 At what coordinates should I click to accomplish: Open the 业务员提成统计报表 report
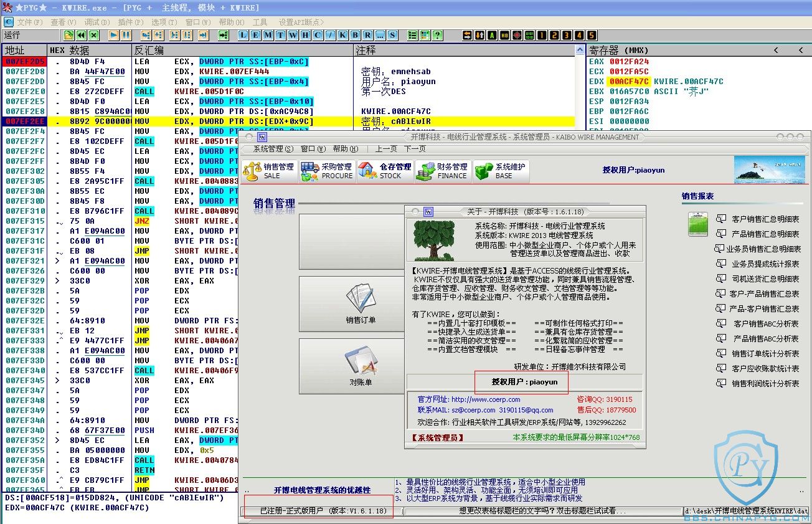click(765, 264)
